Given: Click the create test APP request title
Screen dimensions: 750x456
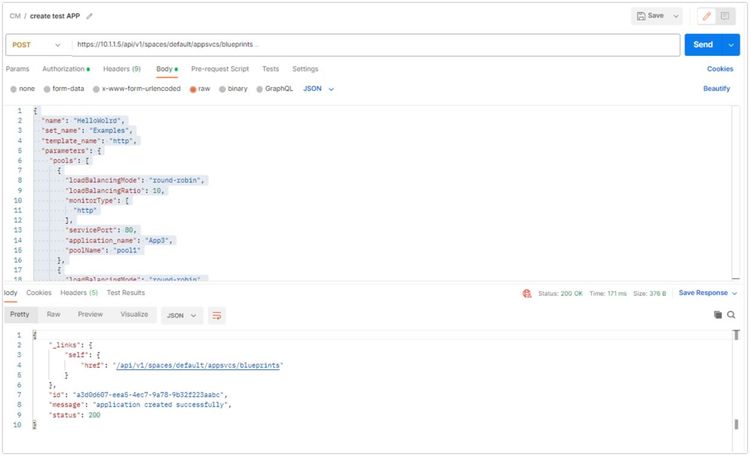Looking at the screenshot, I should tap(55, 16).
